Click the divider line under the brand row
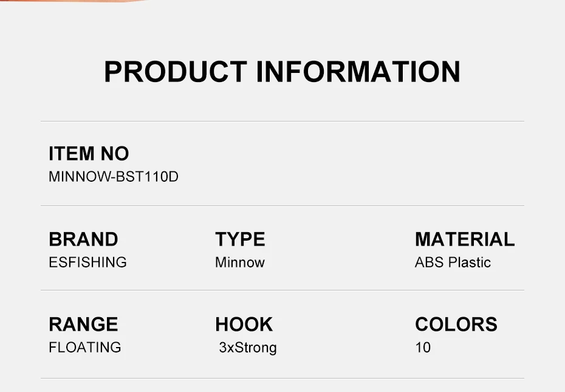Image resolution: width=565 pixels, height=392 pixels. [282, 290]
